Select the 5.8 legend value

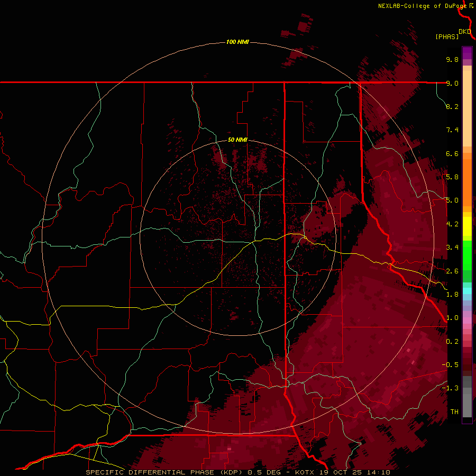452,177
